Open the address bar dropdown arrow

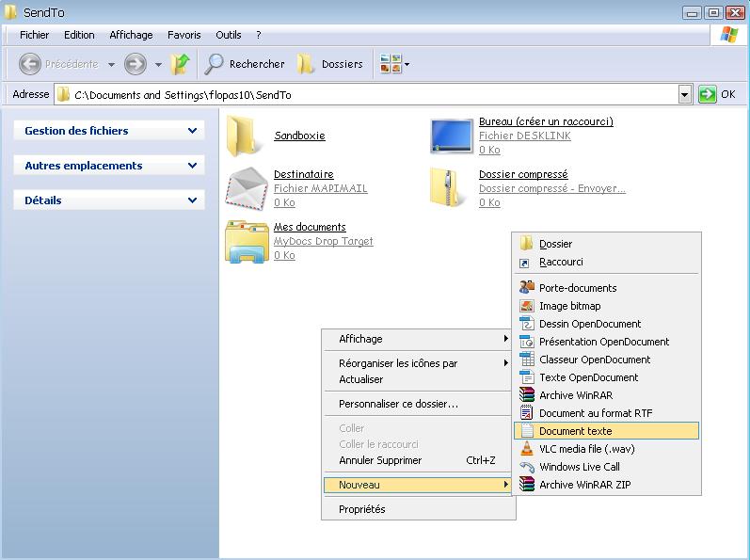[684, 95]
